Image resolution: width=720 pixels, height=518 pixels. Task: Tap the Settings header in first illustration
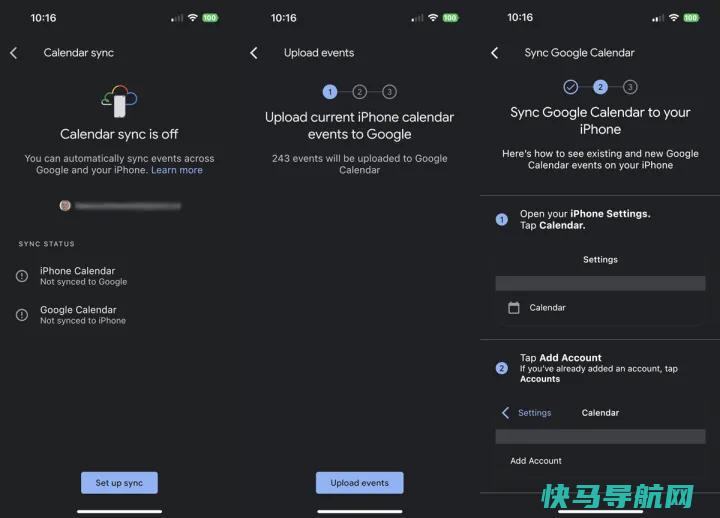point(600,259)
